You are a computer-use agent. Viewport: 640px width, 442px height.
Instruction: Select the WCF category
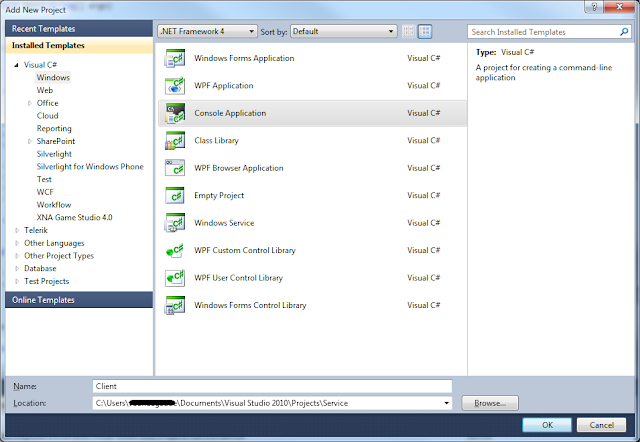point(45,192)
